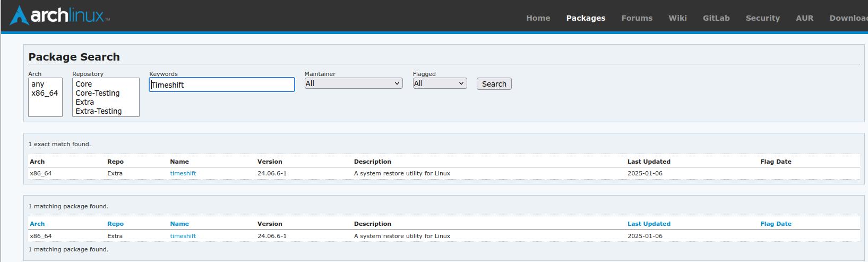The height and width of the screenshot is (262, 868).
Task: Focus the Keywords field containing Timeshift
Action: [222, 84]
